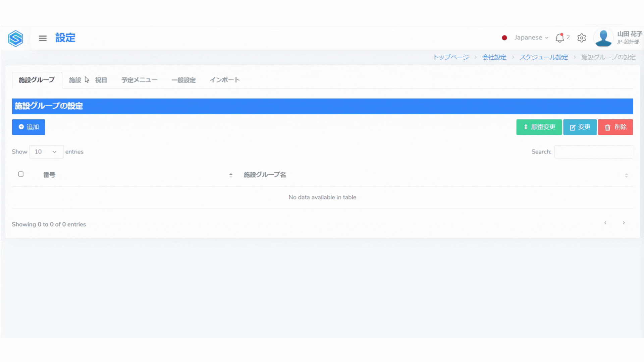
Task: Click the blue 追加 button
Action: pos(29,127)
